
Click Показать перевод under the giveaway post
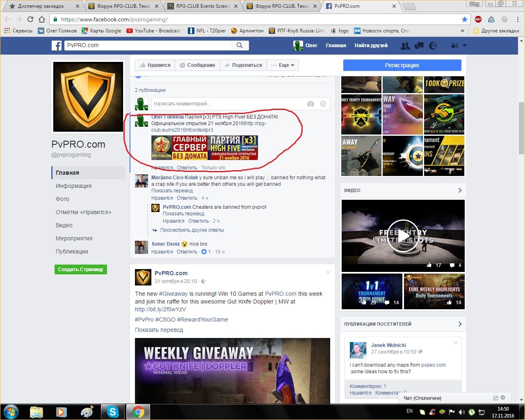159,330
